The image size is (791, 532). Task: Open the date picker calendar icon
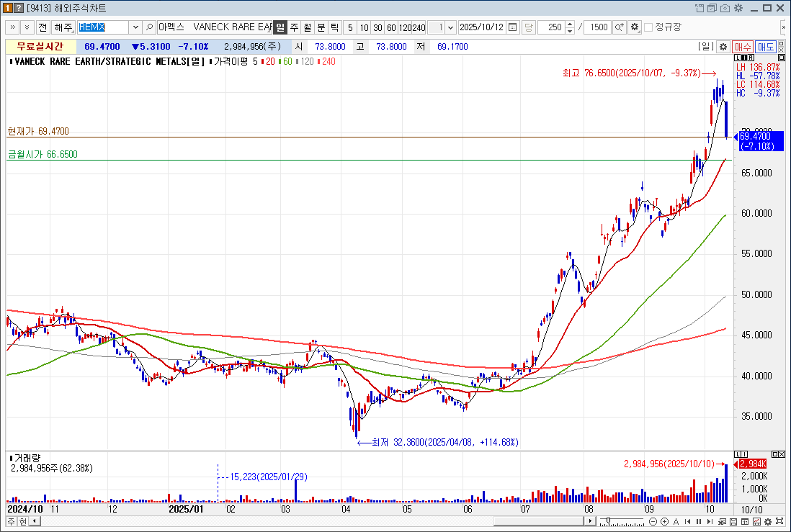pyautogui.click(x=512, y=27)
